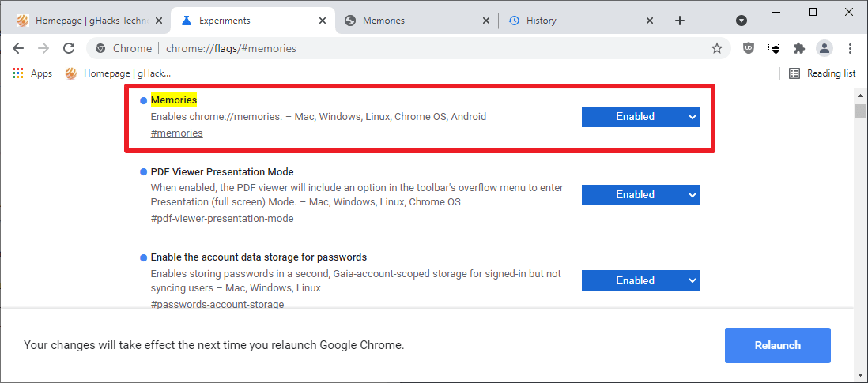Click the #memories anchor link

point(176,133)
